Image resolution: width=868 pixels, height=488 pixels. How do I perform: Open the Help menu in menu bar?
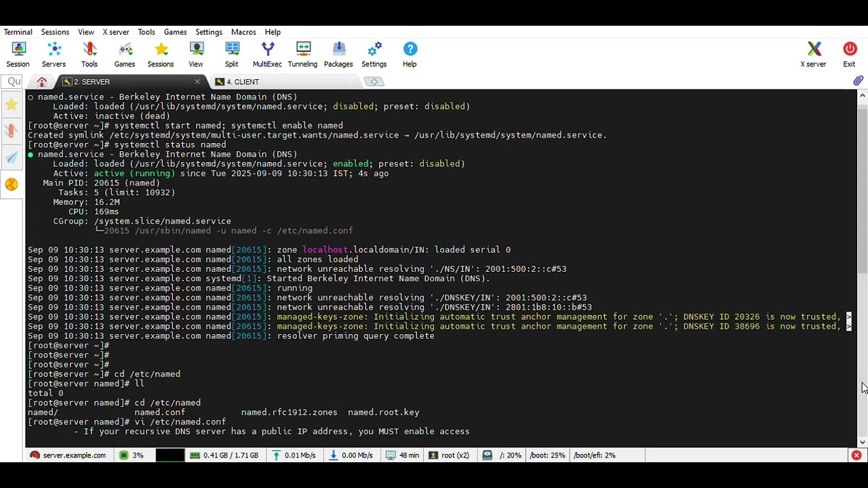click(x=273, y=32)
